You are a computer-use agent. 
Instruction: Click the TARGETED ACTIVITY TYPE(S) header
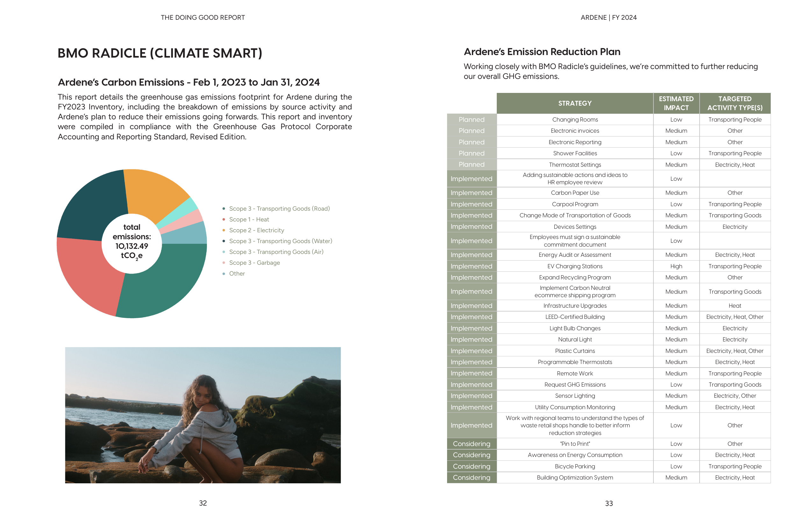point(735,103)
